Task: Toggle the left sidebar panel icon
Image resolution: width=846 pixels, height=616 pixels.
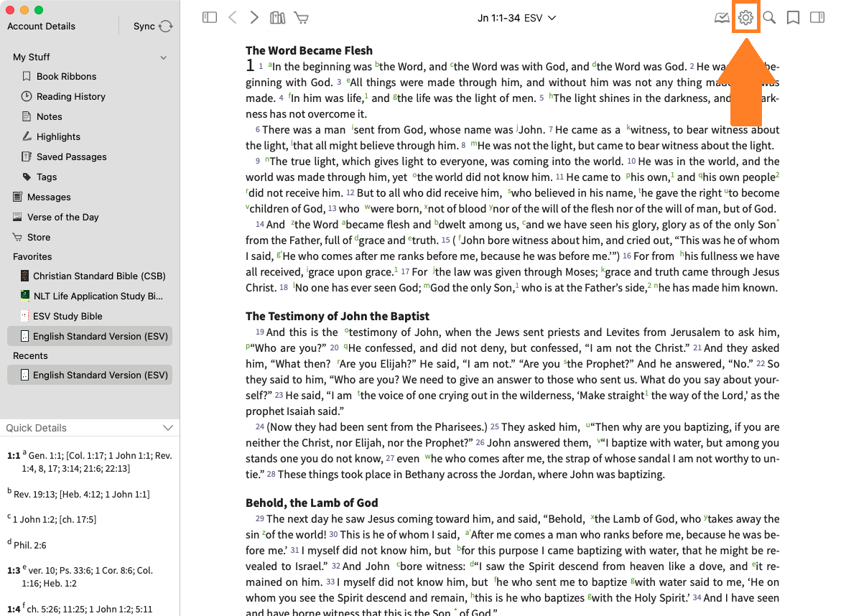Action: coord(210,18)
